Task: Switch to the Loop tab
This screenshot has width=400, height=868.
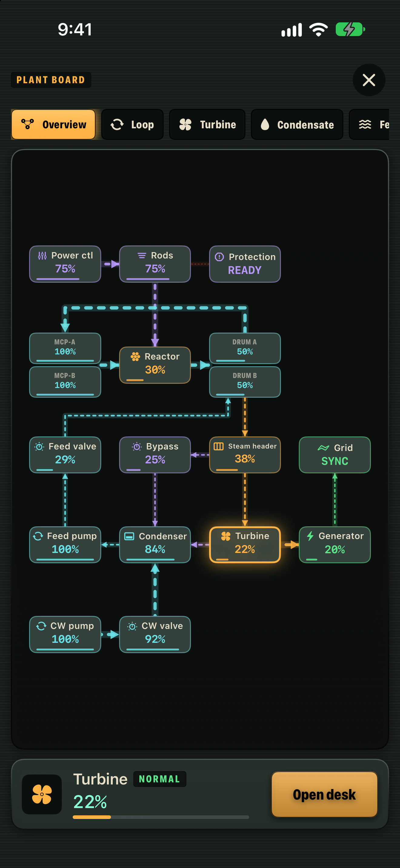Action: [132, 124]
